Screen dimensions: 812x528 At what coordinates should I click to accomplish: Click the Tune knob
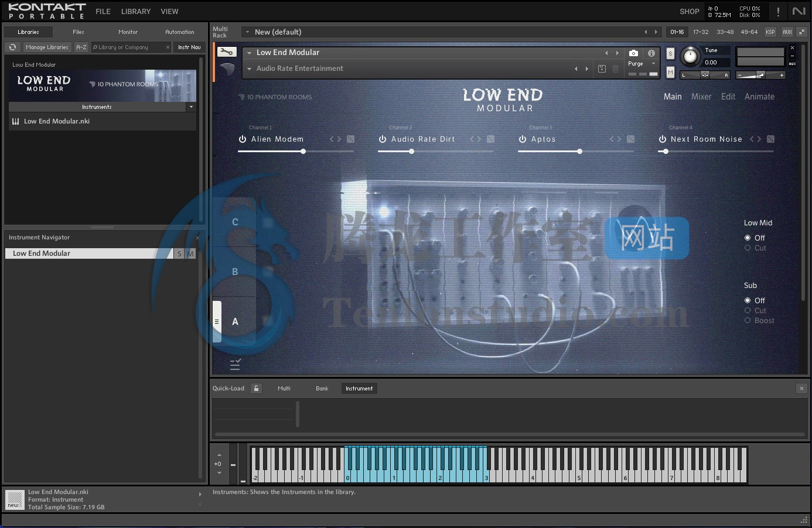[691, 56]
